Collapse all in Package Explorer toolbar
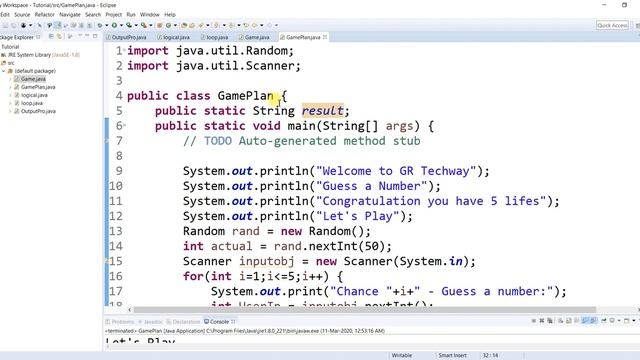Viewport: 640px width, 360px height. (x=51, y=36)
